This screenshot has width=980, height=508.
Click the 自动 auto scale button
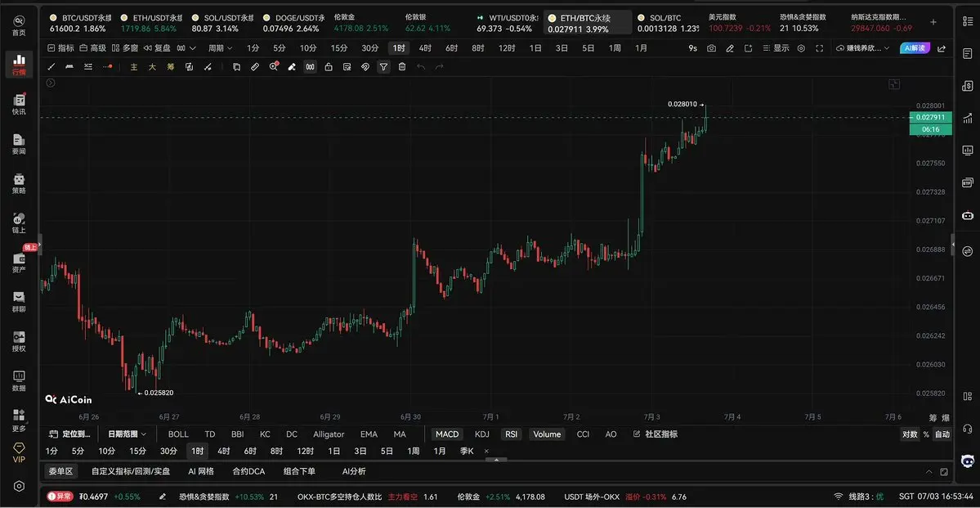pos(942,434)
